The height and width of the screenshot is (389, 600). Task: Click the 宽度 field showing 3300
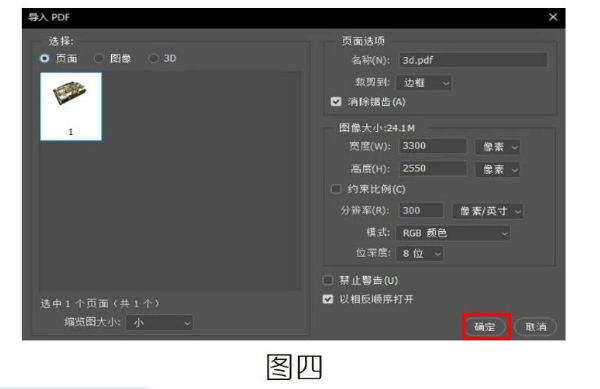click(433, 146)
